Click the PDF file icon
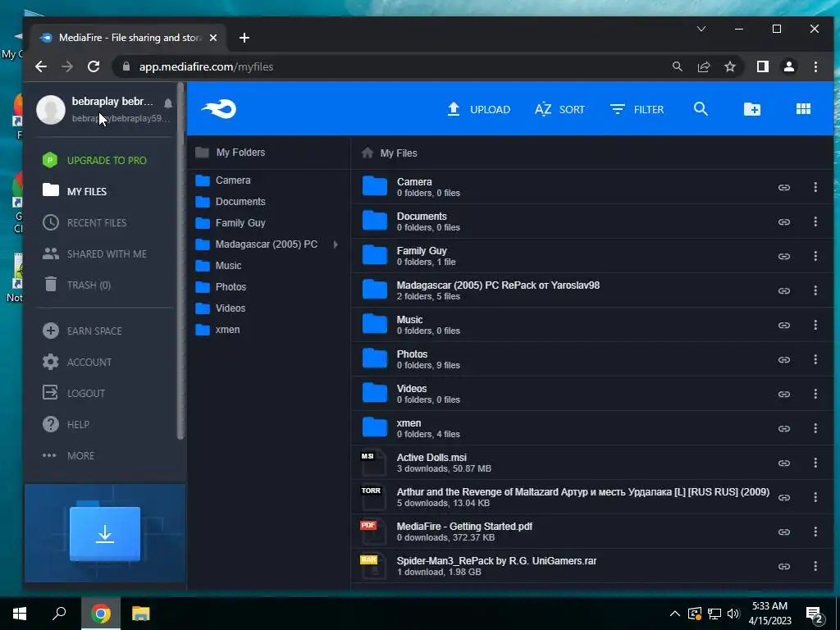 click(x=373, y=532)
